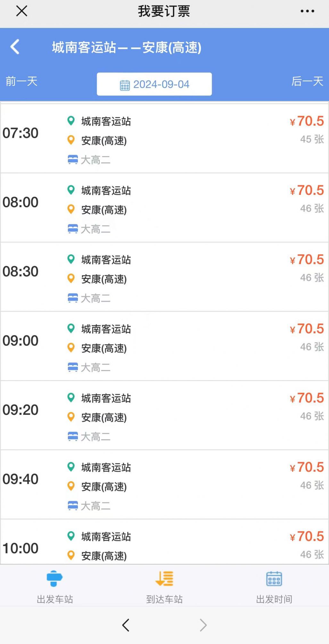Choose the 09:40 departure trip
Image resolution: width=329 pixels, height=644 pixels.
click(164, 485)
